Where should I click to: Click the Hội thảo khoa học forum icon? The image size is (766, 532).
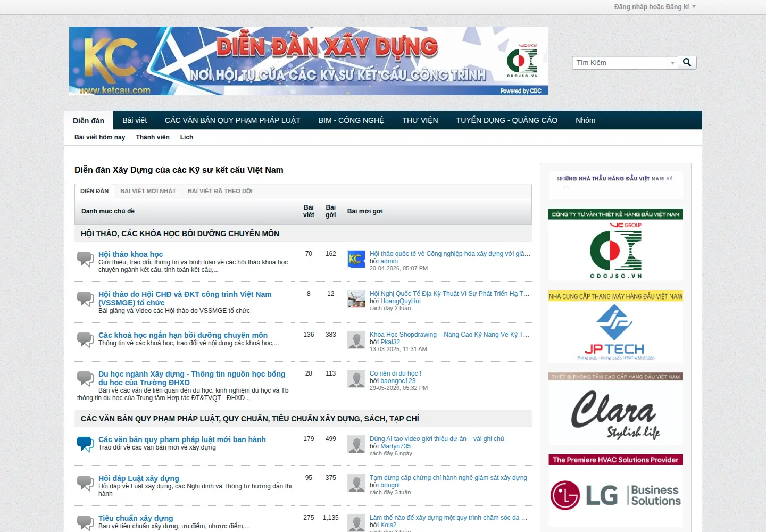click(85, 259)
